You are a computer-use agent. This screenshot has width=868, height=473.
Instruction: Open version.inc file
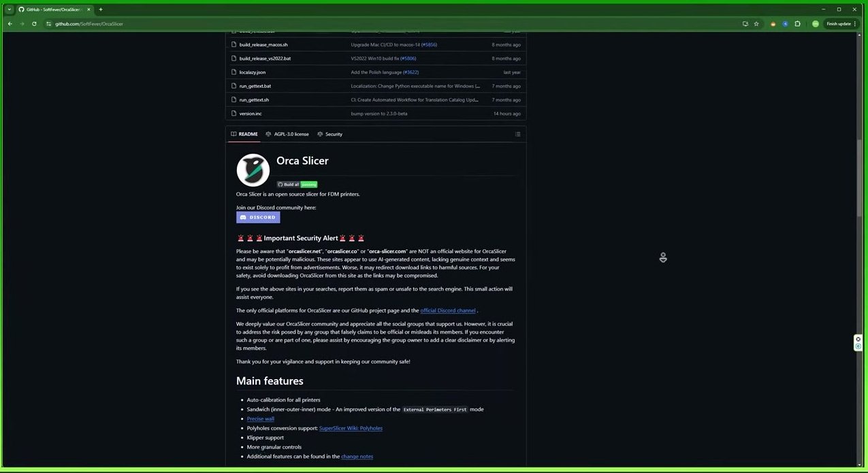[x=251, y=114]
